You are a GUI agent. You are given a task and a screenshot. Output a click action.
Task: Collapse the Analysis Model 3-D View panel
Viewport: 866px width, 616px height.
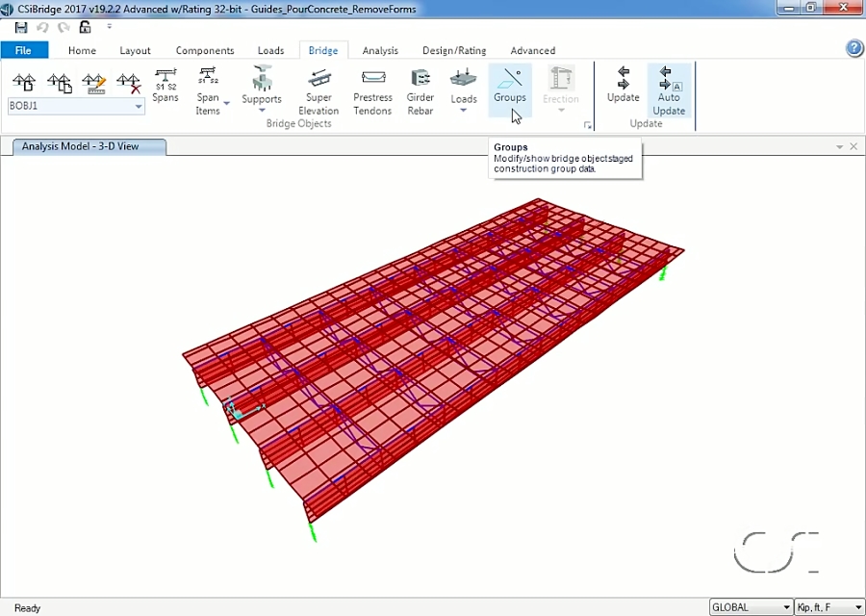coord(839,146)
